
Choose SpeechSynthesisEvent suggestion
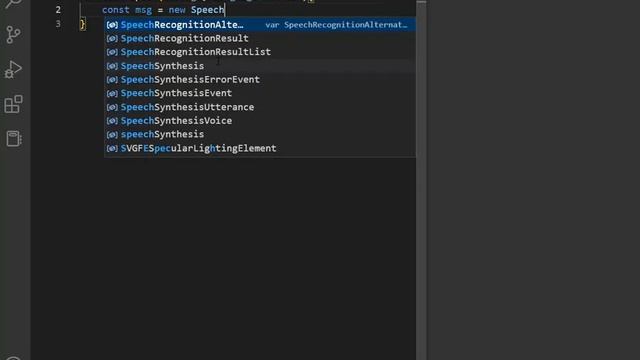260,93
